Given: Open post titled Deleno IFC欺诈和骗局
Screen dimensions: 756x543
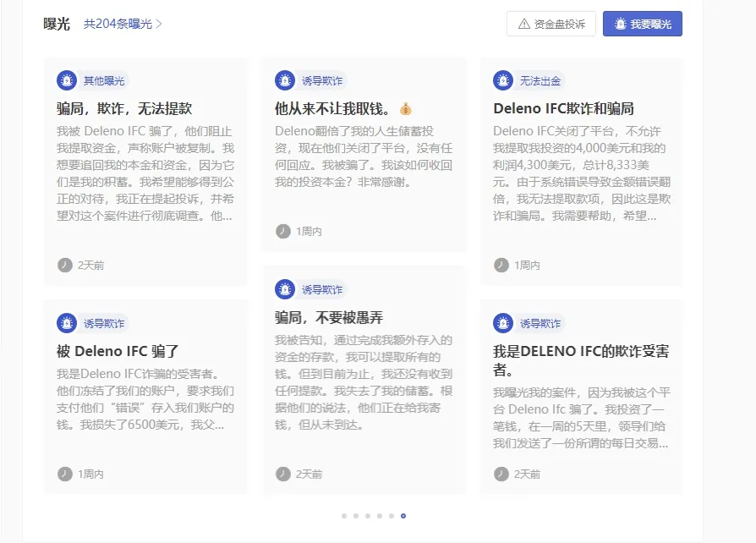Looking at the screenshot, I should (564, 108).
